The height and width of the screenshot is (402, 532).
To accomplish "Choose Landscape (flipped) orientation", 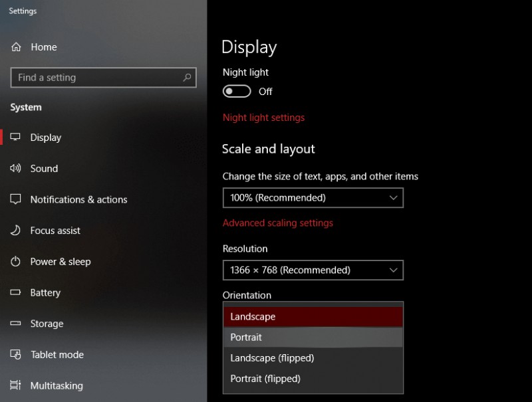I will [x=313, y=358].
